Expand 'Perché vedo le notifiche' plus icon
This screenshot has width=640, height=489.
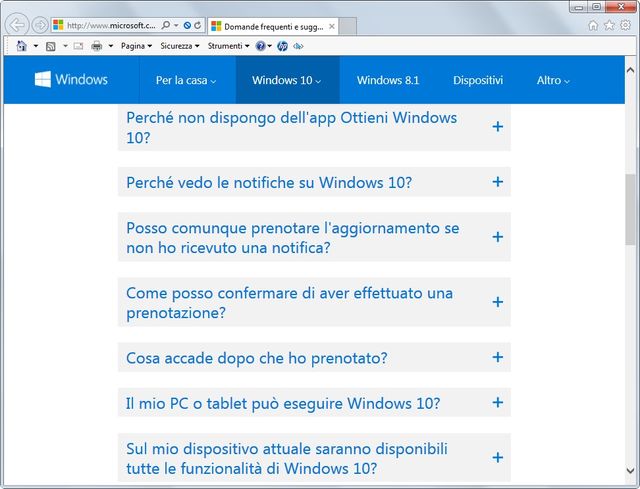click(x=498, y=182)
